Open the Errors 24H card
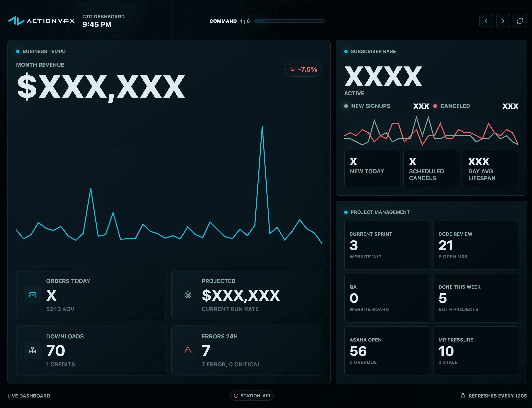Image resolution: width=532 pixels, height=408 pixels. tap(247, 350)
